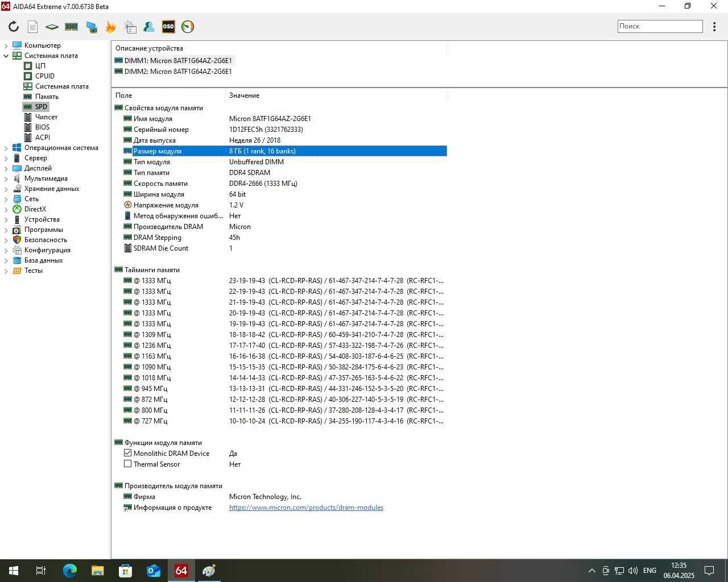
Task: Open the BIOS tree item
Action: [x=42, y=127]
